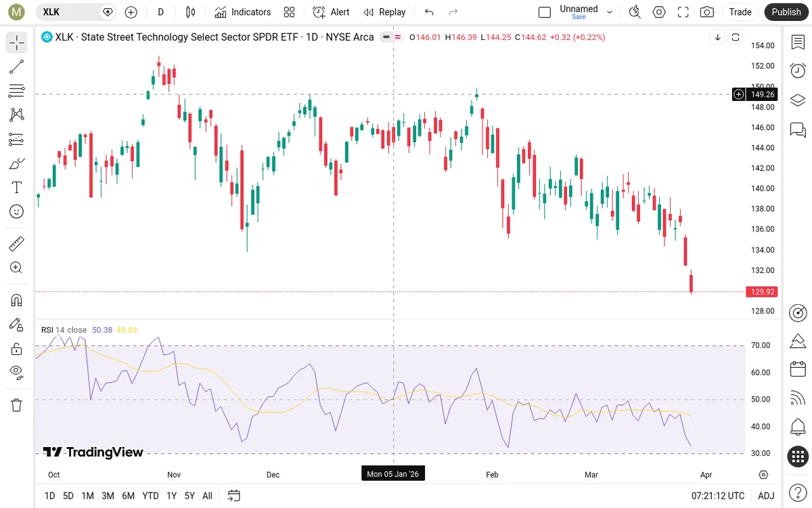The image size is (812, 508).
Task: Open the screener radar icon
Action: pos(798,312)
